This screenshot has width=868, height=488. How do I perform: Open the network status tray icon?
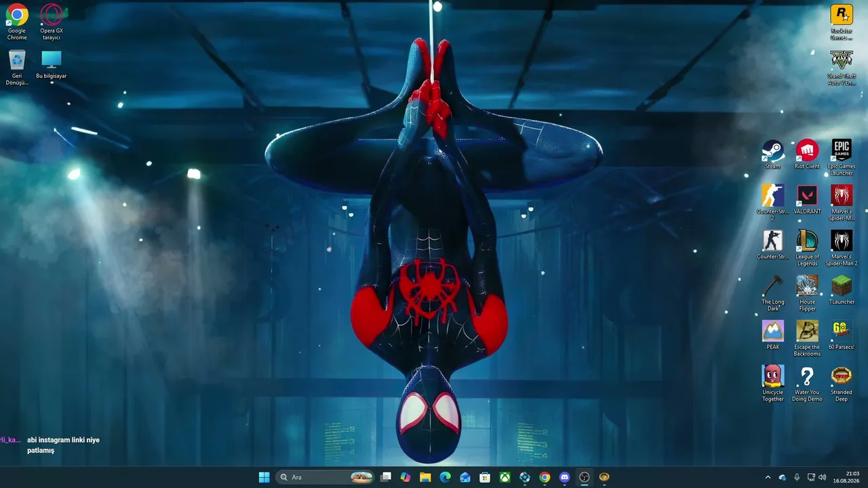811,477
